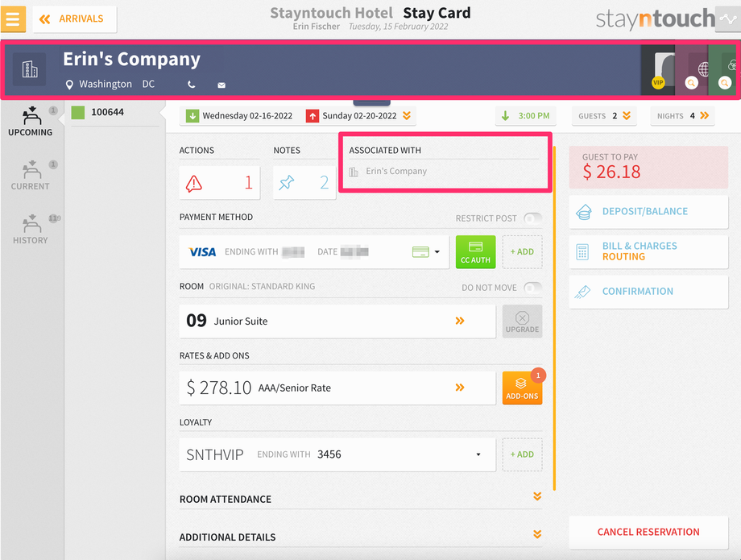
Task: Click the 3:00 PM arrival time
Action: pyautogui.click(x=525, y=116)
